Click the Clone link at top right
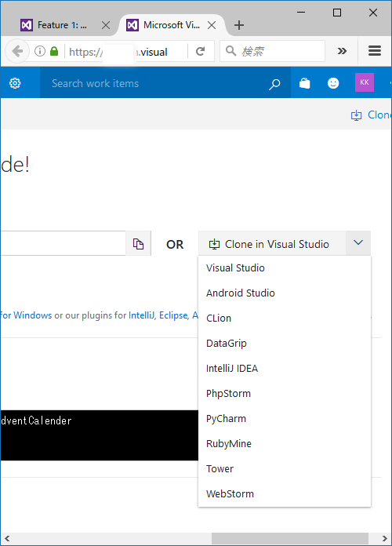This screenshot has width=392, height=546. pyautogui.click(x=372, y=115)
